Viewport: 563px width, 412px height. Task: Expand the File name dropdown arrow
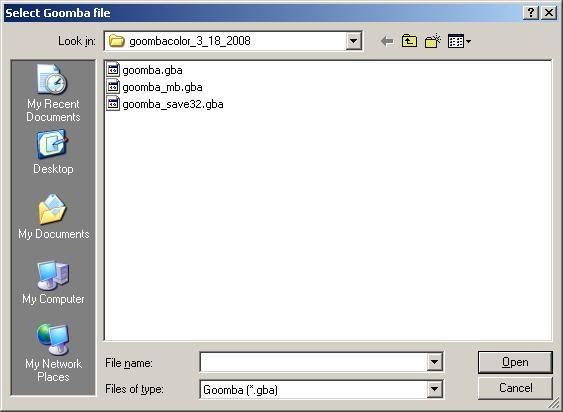434,362
